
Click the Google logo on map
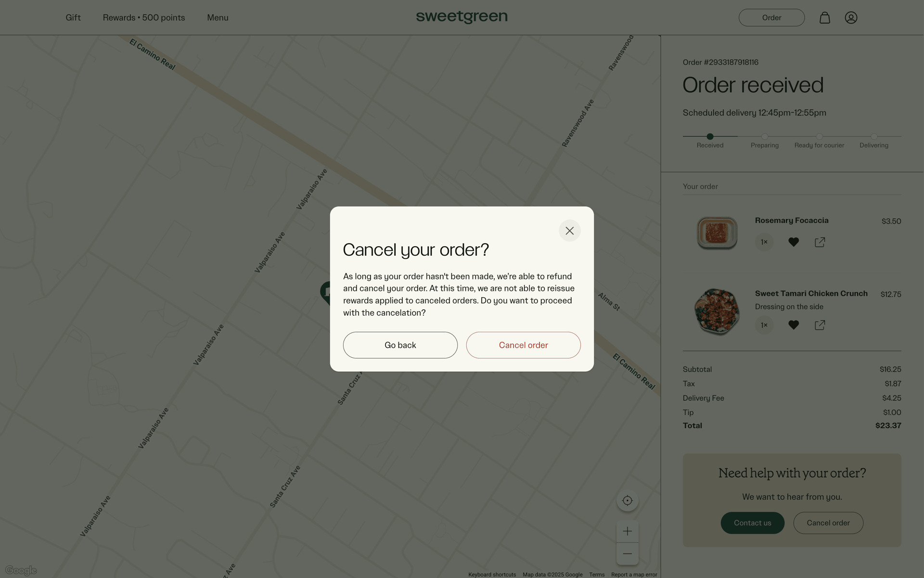(21, 570)
